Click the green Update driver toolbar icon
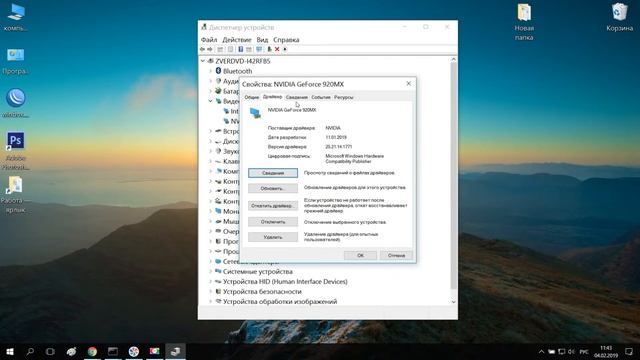The width and height of the screenshot is (640, 360). click(x=269, y=49)
